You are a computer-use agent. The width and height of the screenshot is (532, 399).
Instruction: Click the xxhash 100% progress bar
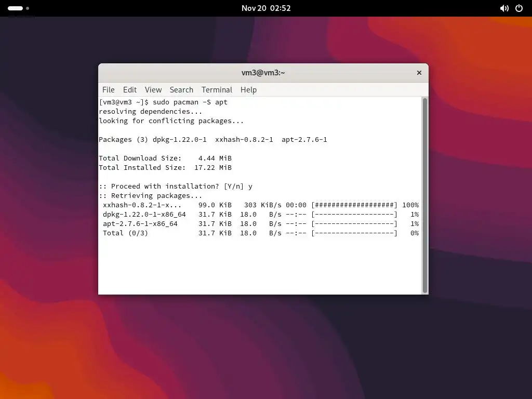point(354,205)
